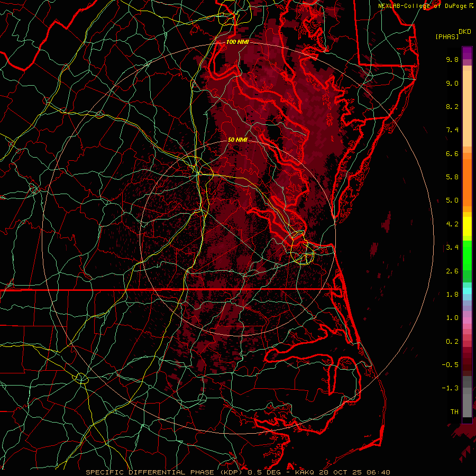The height and width of the screenshot is (476, 476).
Task: Pick the bright green band of the color scale
Action: click(467, 254)
